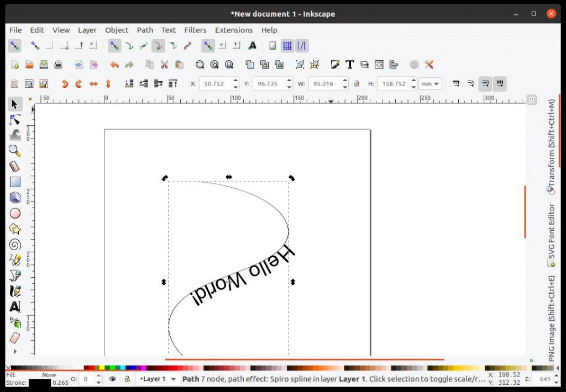566x392 pixels.
Task: Select the Zoom tool in toolbox
Action: pyautogui.click(x=15, y=150)
